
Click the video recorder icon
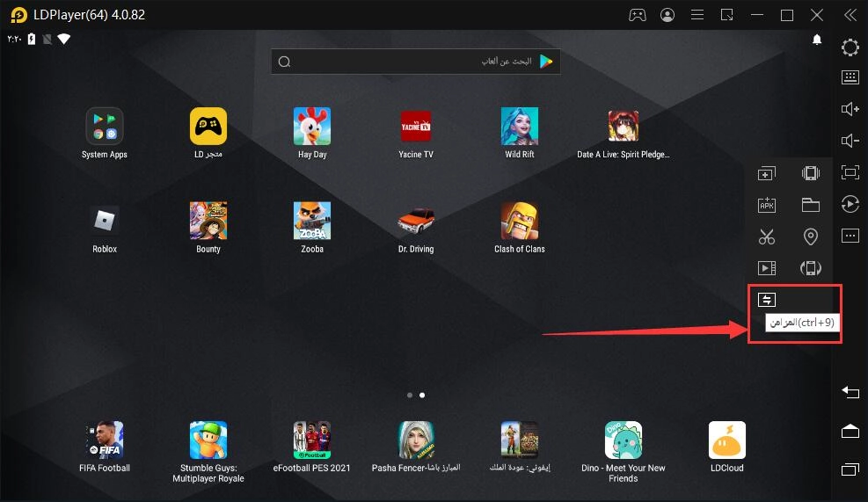pyautogui.click(x=767, y=268)
